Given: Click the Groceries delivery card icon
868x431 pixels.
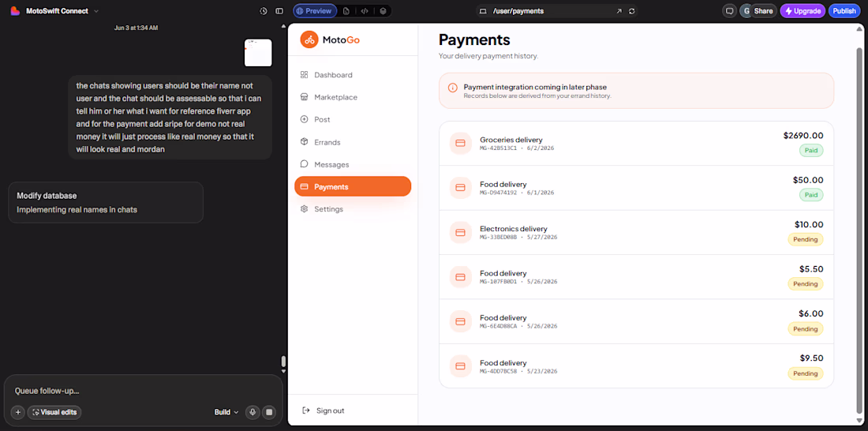Looking at the screenshot, I should coord(460,143).
